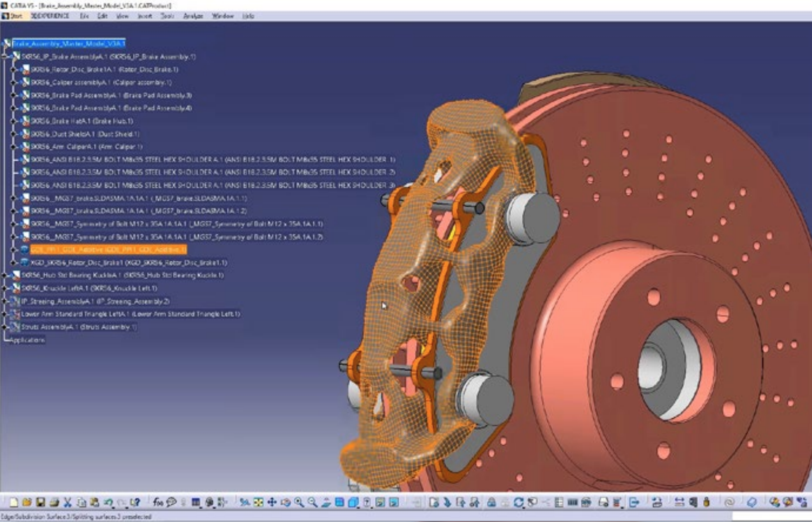Select the Rotate view icon
Viewport: 812px width, 522px height.
[286, 503]
